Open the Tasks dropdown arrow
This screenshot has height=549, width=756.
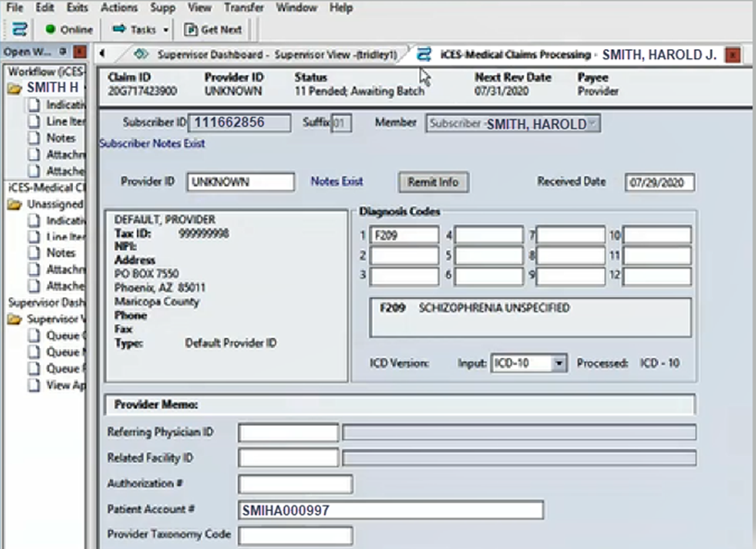click(166, 30)
